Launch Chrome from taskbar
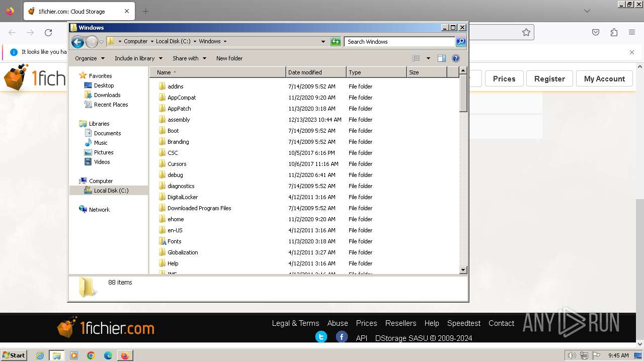 click(x=91, y=355)
